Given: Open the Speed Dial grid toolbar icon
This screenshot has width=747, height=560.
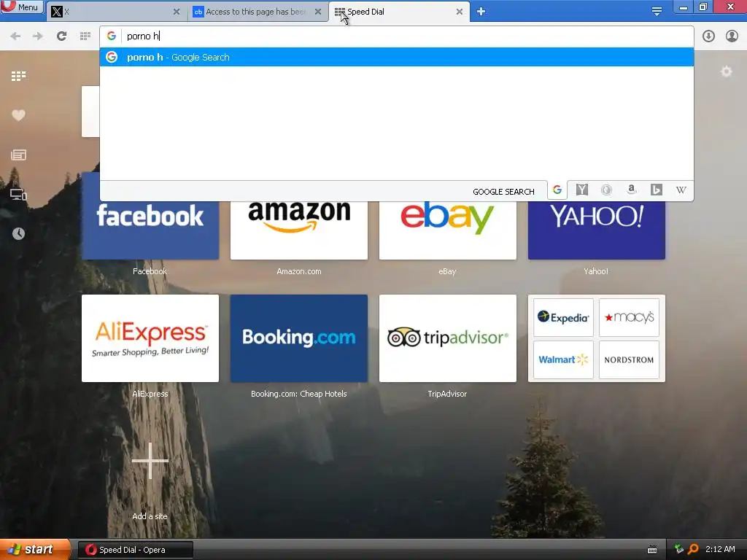Looking at the screenshot, I should (85, 36).
